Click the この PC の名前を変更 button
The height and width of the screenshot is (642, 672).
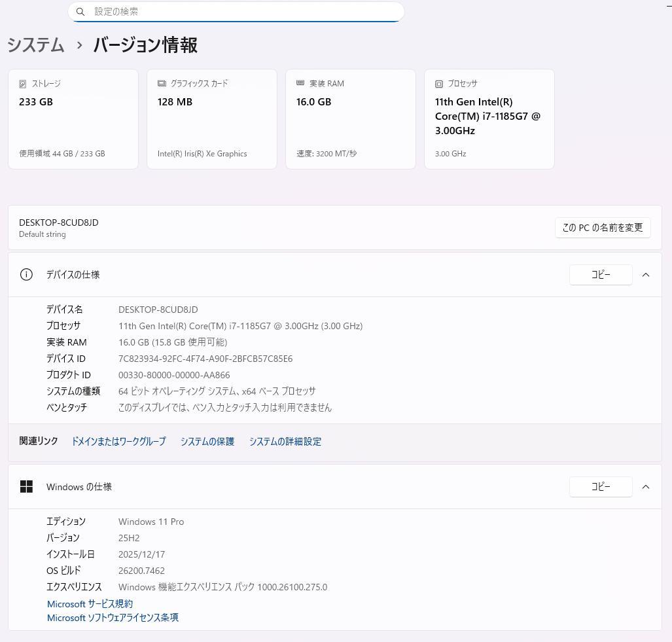tap(602, 227)
